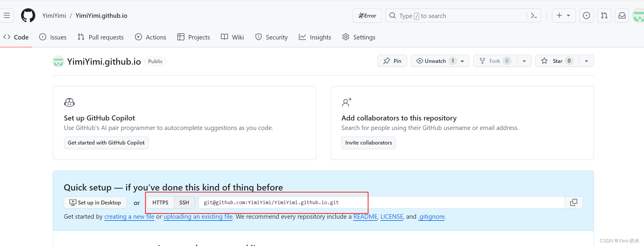Star this repository

tap(557, 61)
